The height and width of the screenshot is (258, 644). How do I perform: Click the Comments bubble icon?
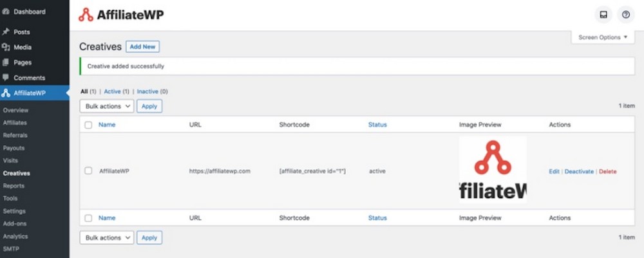(6, 77)
